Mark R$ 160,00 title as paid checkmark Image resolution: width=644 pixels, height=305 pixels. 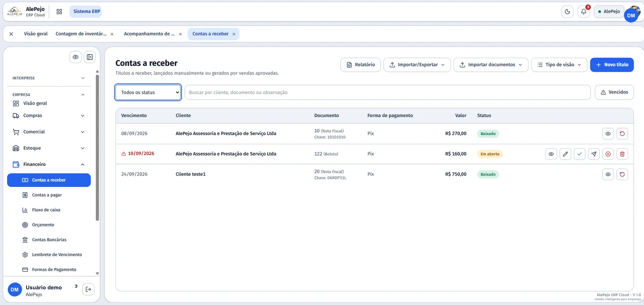580,154
